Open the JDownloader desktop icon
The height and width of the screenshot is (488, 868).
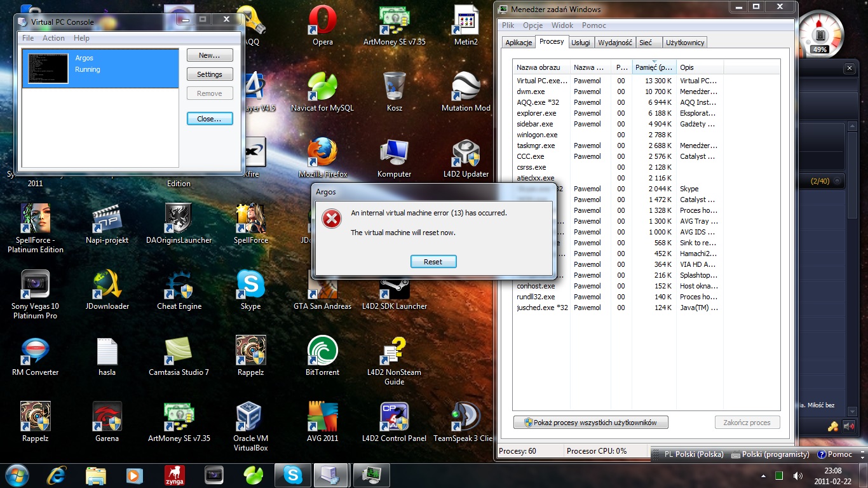(107, 290)
